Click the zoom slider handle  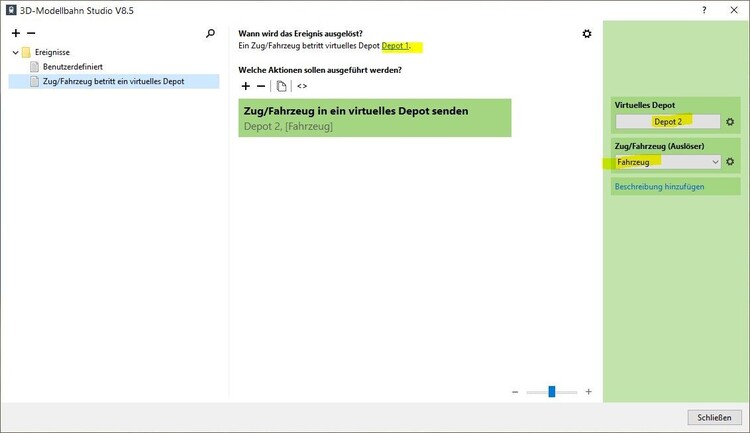(x=551, y=391)
